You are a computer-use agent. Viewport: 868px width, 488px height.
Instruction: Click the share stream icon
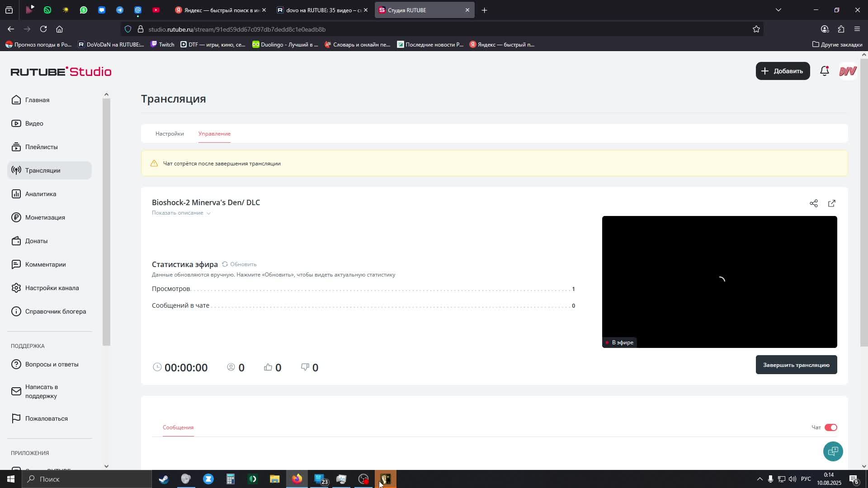click(x=813, y=203)
